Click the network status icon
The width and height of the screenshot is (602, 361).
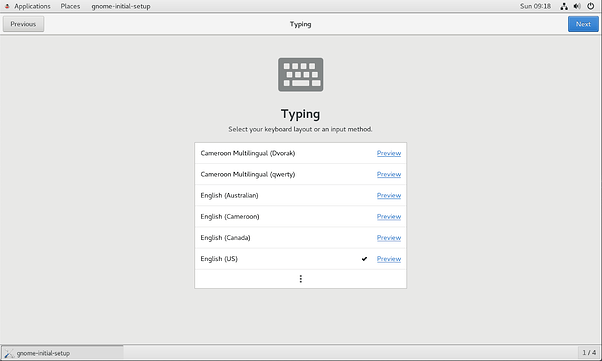(564, 6)
